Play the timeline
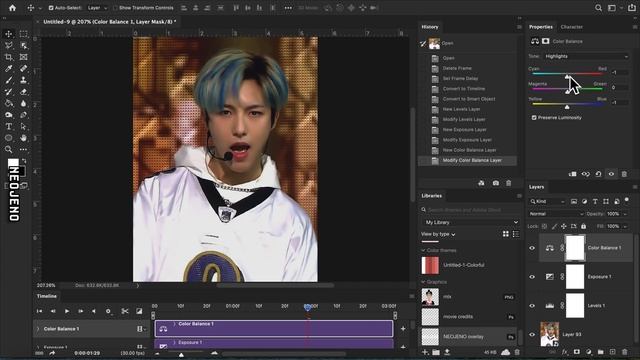This screenshot has width=640, height=360. 67,311
